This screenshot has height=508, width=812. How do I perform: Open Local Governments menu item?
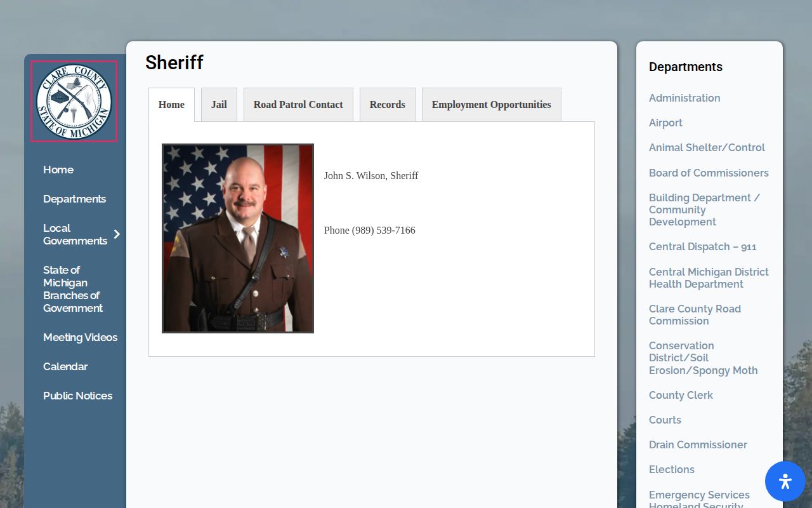[75, 234]
